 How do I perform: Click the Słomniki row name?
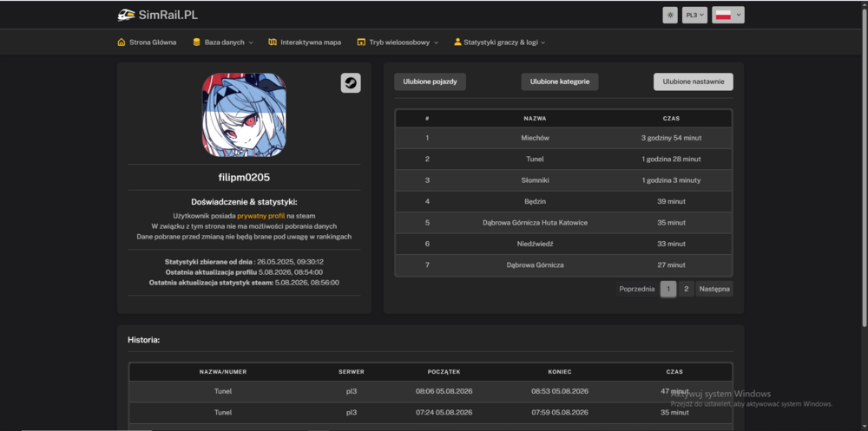(536, 180)
